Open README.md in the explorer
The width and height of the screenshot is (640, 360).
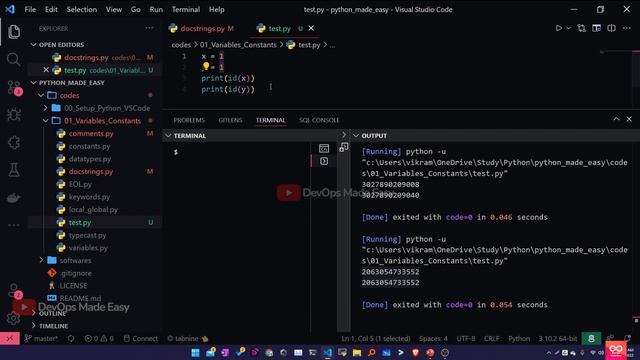80,298
